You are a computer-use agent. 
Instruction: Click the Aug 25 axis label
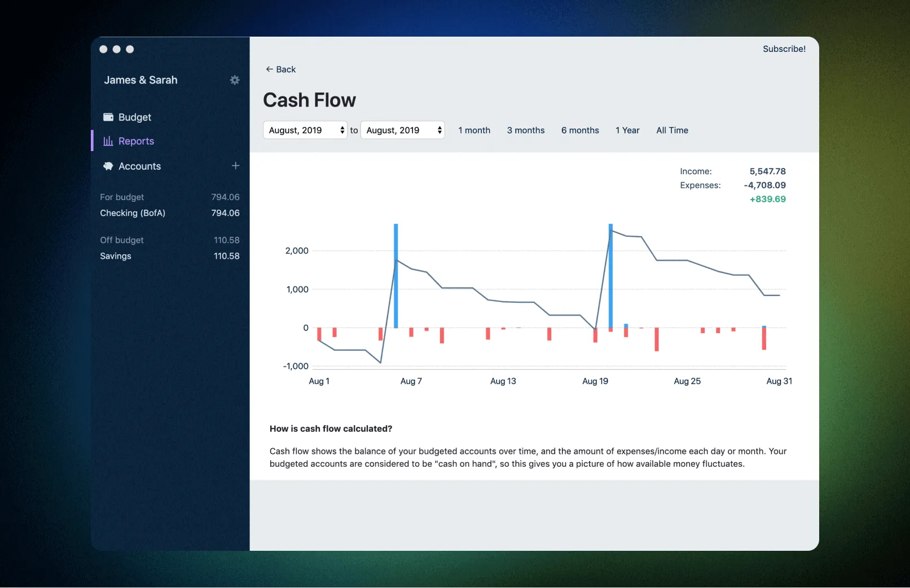[687, 382]
